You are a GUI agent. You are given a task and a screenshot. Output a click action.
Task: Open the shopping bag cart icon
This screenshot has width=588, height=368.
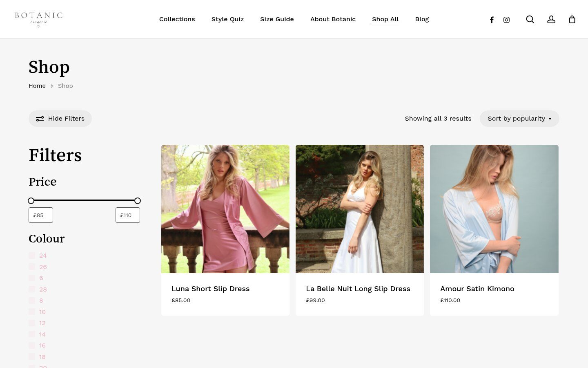click(x=572, y=19)
